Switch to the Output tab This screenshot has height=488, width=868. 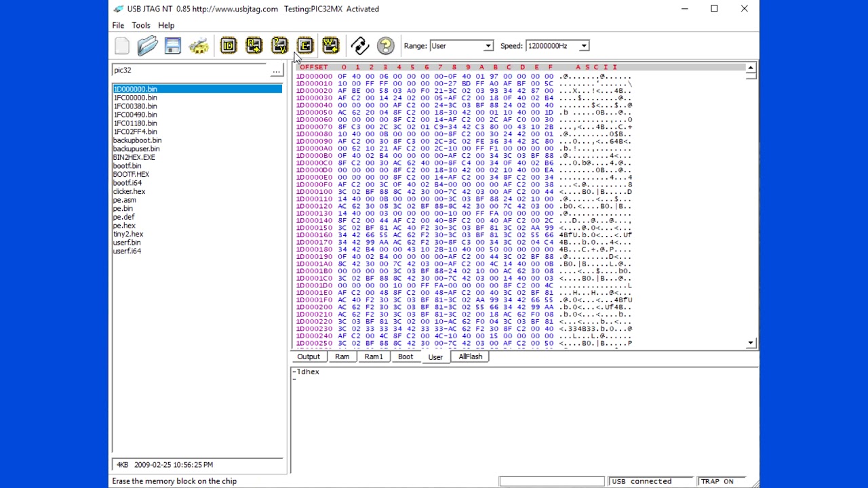click(308, 357)
